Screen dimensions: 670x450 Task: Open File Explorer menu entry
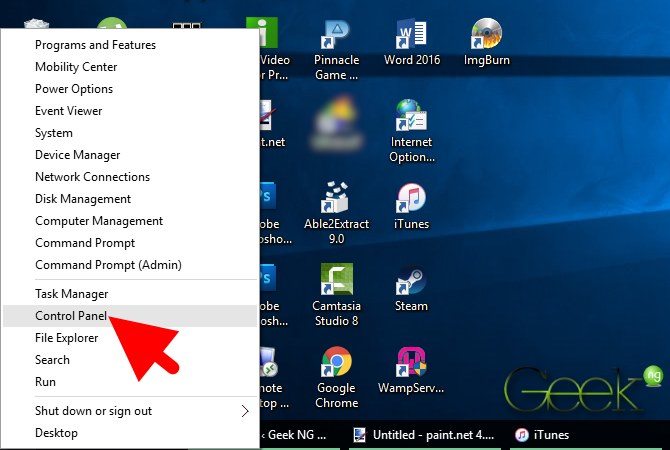click(130, 338)
